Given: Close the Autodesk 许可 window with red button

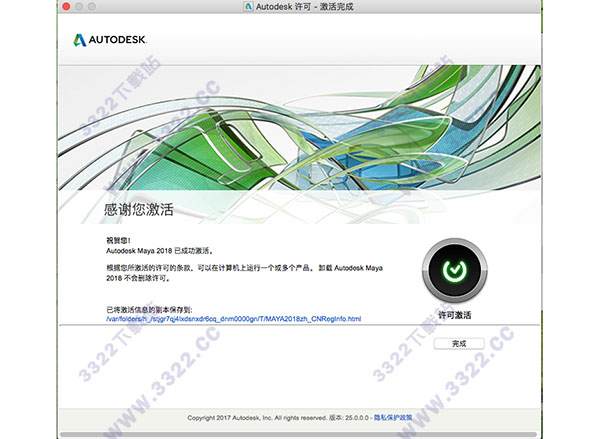Looking at the screenshot, I should tap(66, 7).
